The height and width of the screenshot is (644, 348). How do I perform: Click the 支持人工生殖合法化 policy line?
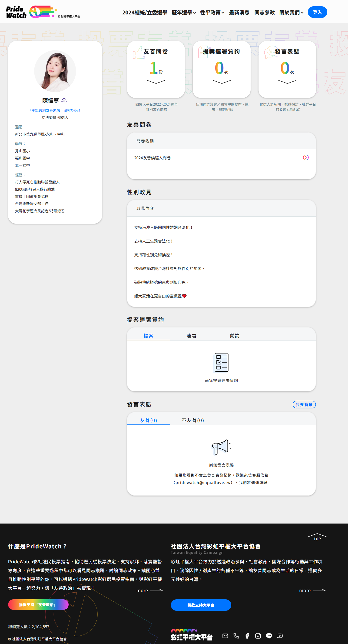coord(154,241)
